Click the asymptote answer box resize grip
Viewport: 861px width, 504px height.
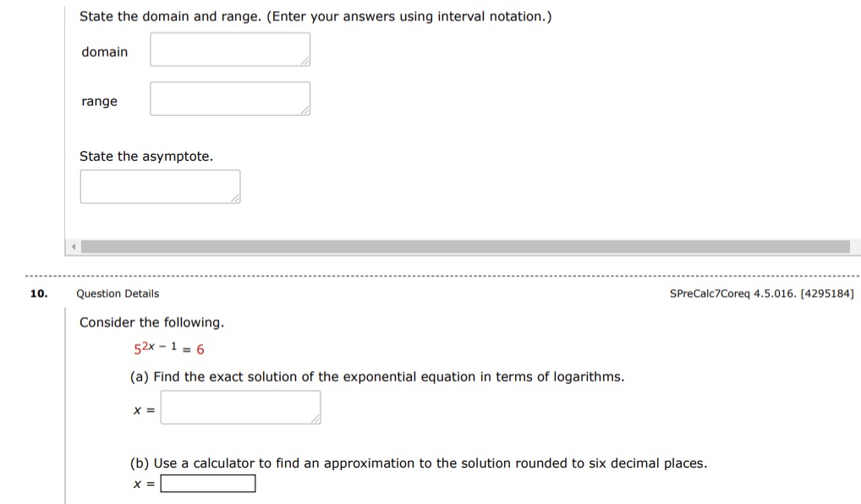click(235, 197)
